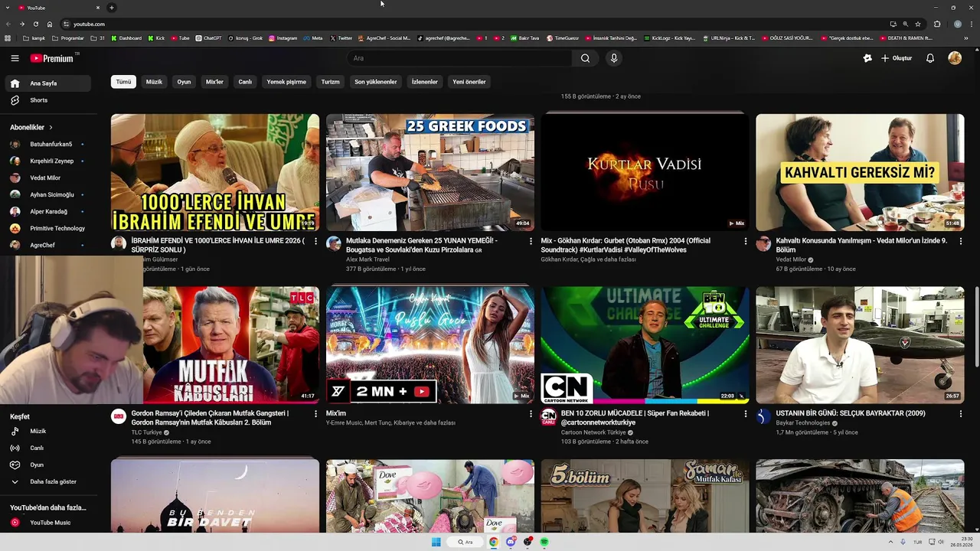The width and height of the screenshot is (980, 551).
Task: Select the Yeni öneriler chip
Action: coord(469,82)
